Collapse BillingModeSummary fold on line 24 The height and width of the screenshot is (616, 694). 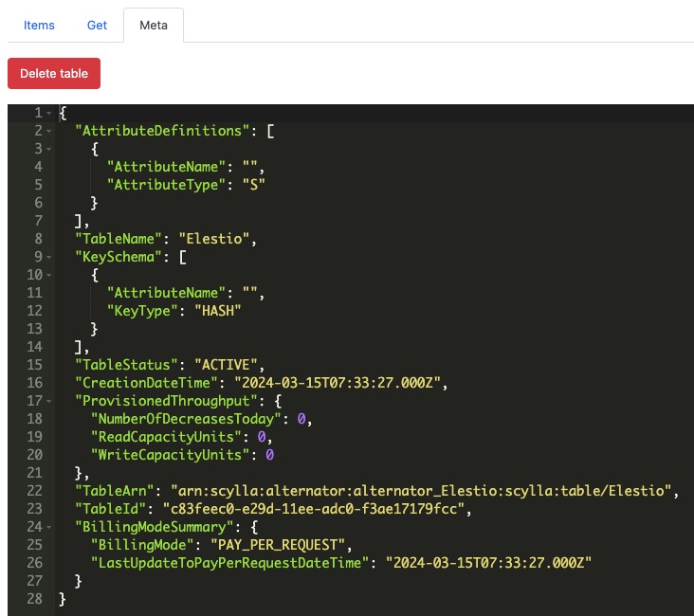(48, 527)
